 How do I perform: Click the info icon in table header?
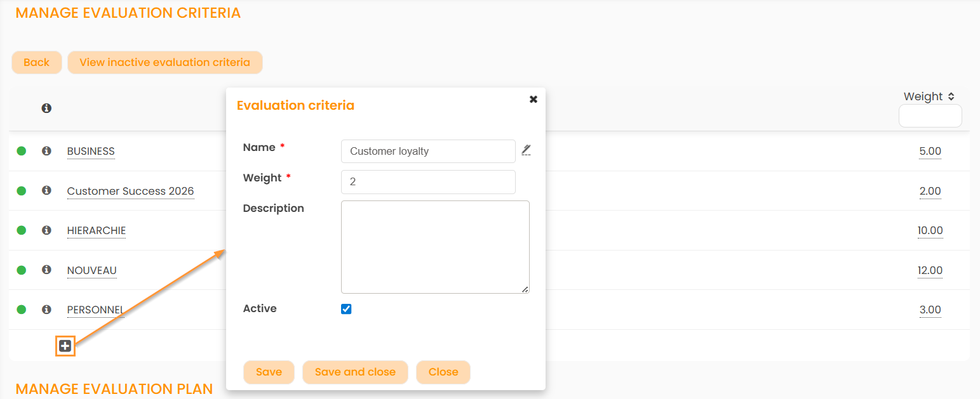[46, 108]
